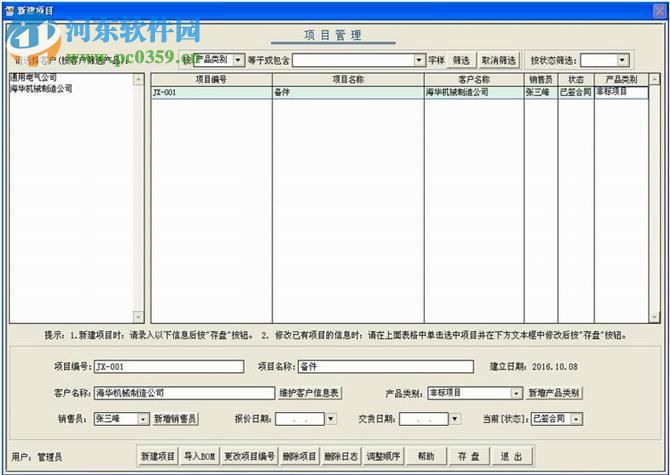This screenshot has height=475, width=670.
Task: Click the 存盘 save button
Action: point(469,456)
